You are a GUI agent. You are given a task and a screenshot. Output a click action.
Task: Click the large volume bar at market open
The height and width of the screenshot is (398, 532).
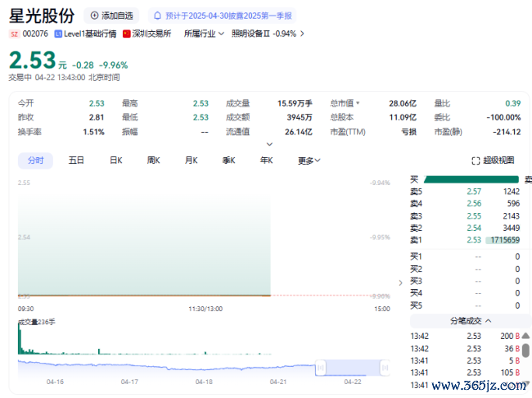[x=20, y=338]
